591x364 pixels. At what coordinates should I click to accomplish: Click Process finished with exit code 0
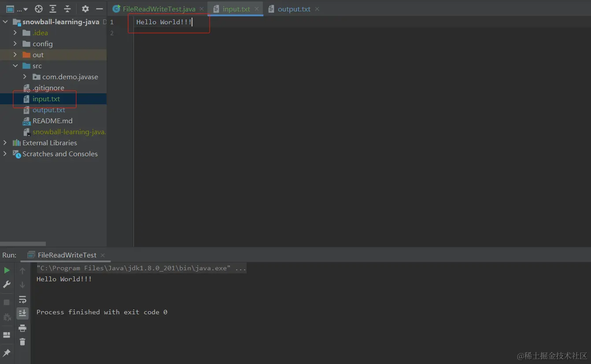coord(102,312)
